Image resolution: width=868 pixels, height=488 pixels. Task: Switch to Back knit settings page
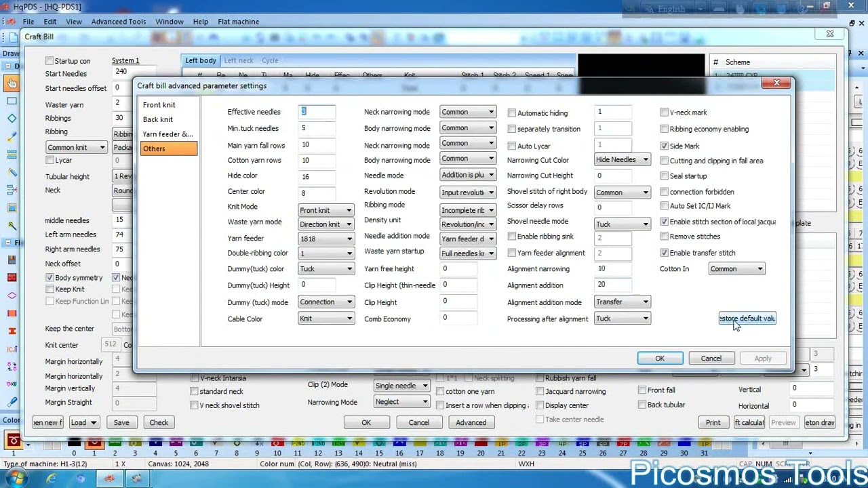[x=157, y=119]
